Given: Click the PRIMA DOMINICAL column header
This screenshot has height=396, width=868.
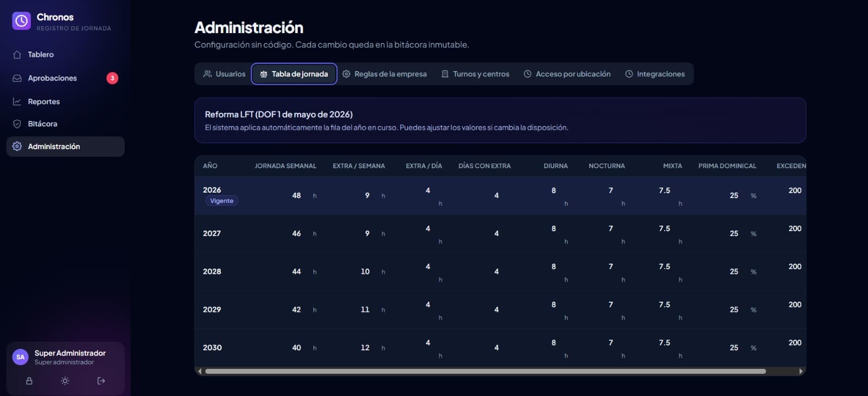Looking at the screenshot, I should 727,166.
